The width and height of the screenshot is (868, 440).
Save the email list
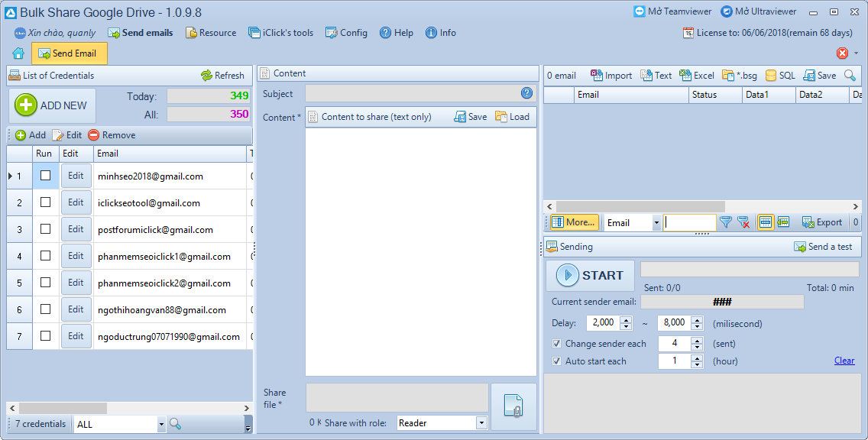tap(820, 76)
